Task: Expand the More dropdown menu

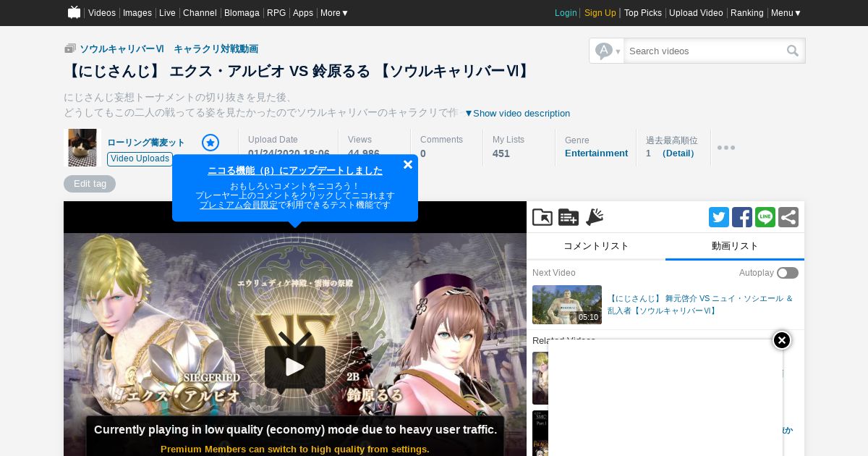Action: pyautogui.click(x=335, y=13)
